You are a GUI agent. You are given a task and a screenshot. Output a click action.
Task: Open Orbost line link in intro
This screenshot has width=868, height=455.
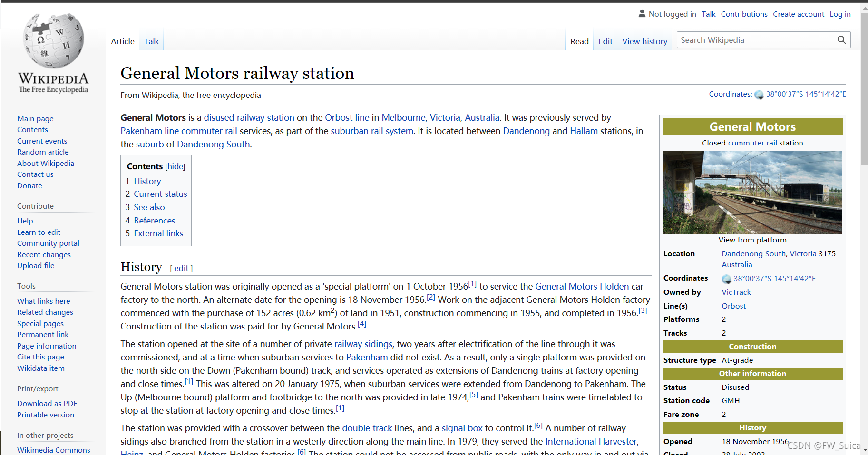point(347,117)
